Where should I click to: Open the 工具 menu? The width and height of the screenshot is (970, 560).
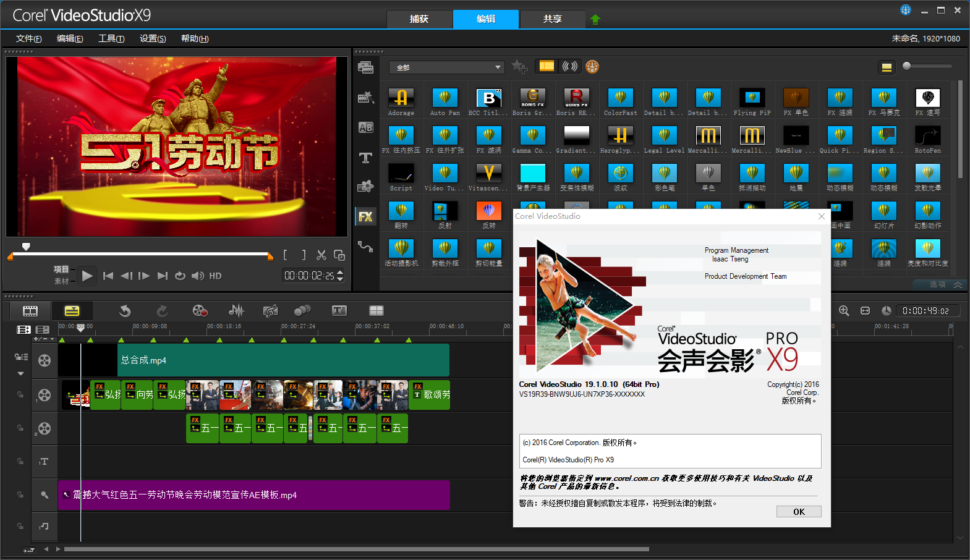111,38
